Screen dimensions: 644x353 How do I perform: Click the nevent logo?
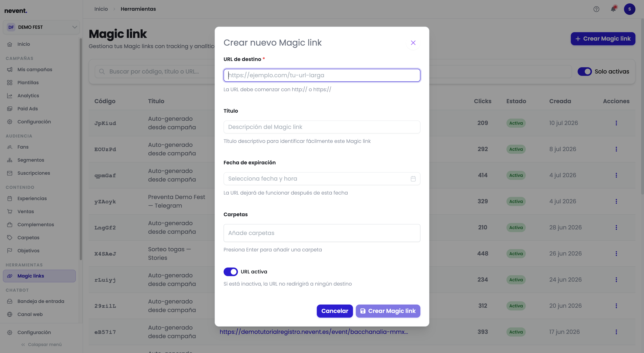click(16, 11)
